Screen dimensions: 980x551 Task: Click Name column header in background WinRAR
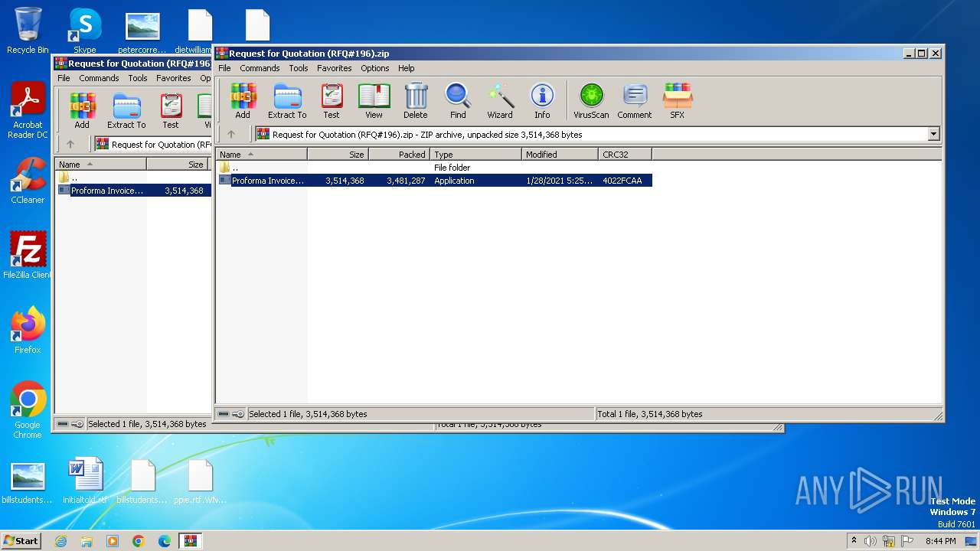[x=100, y=164]
